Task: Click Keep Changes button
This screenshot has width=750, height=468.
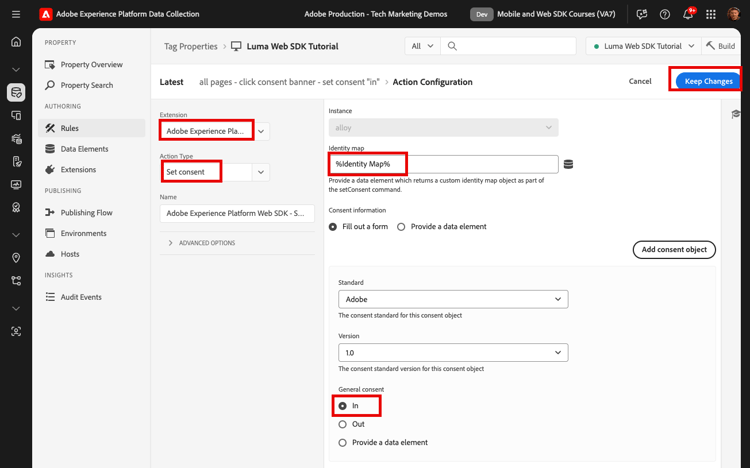Action: point(707,81)
